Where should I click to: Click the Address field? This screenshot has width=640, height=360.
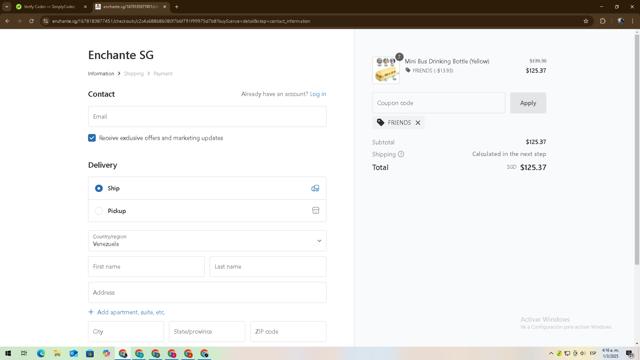[207, 293]
